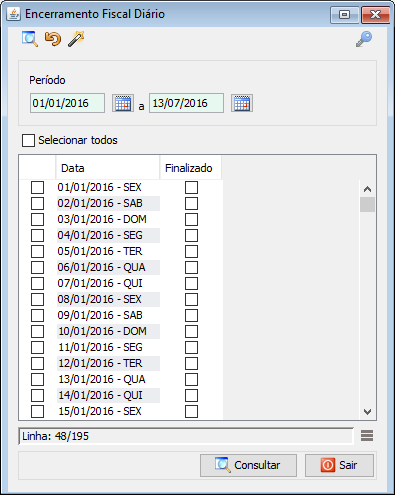Click the blue key icon
The width and height of the screenshot is (395, 495).
click(x=364, y=39)
